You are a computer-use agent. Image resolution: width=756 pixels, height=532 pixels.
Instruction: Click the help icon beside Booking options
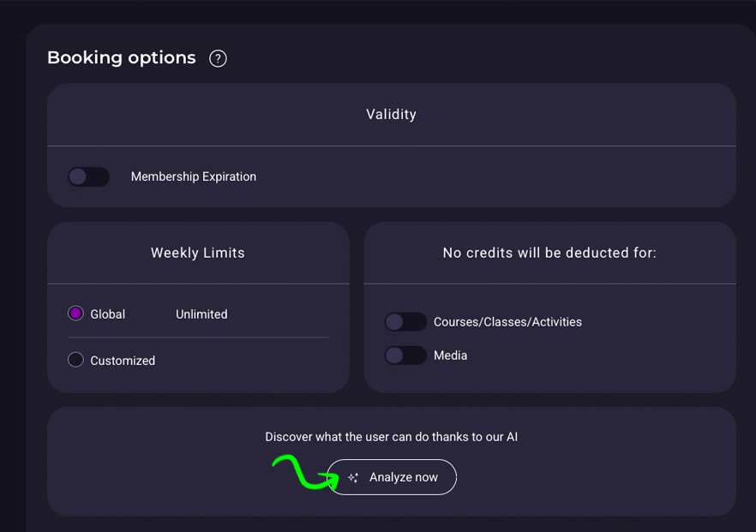click(218, 58)
